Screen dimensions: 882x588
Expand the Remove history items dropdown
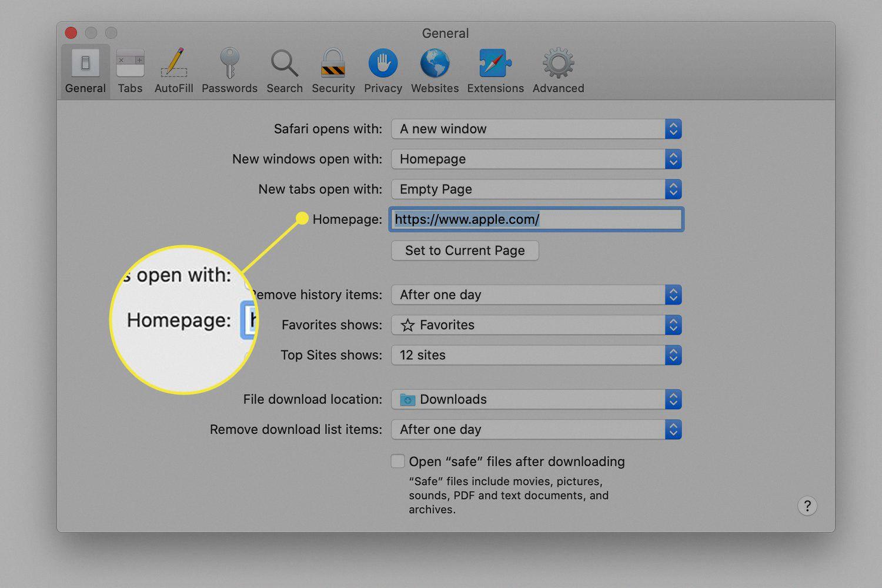[x=536, y=295]
